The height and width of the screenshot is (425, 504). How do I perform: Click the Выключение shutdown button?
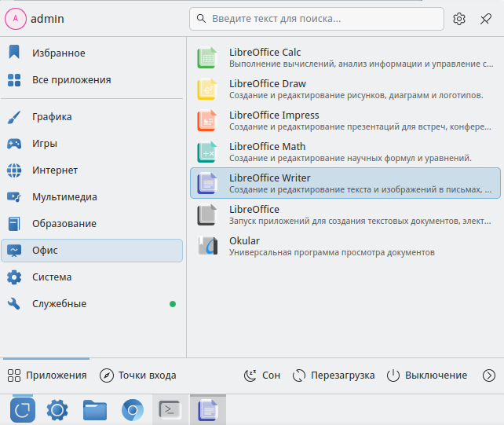(427, 376)
